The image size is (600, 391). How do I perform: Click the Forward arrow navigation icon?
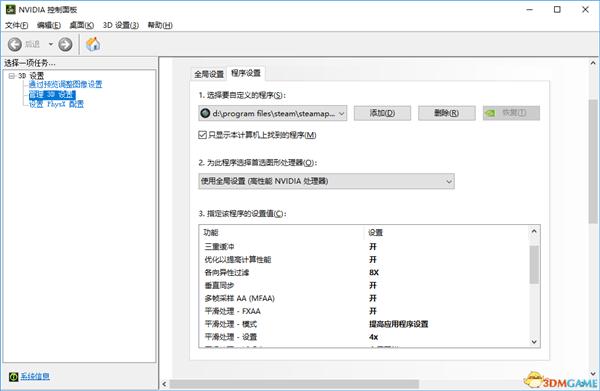(x=65, y=44)
